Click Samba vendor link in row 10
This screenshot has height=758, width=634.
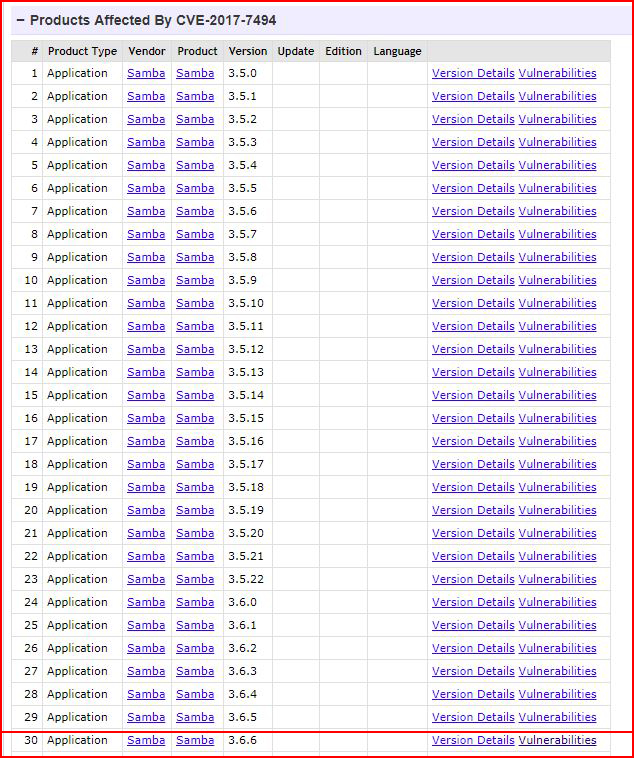click(x=146, y=280)
